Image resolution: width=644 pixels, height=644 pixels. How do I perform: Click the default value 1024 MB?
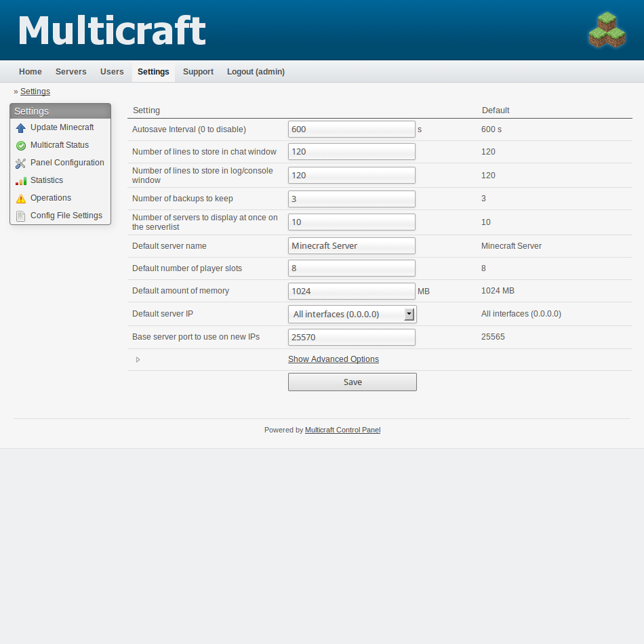[x=498, y=291]
